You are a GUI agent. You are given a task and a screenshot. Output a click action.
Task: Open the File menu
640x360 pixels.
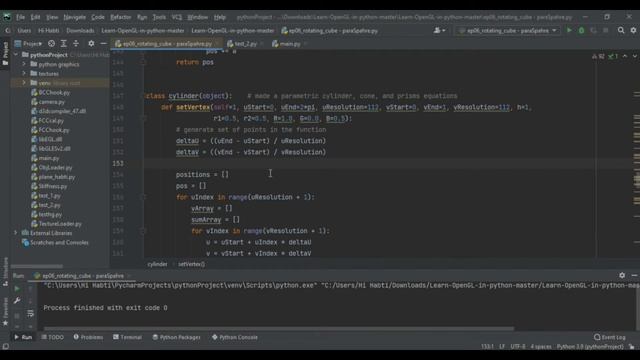click(20, 17)
